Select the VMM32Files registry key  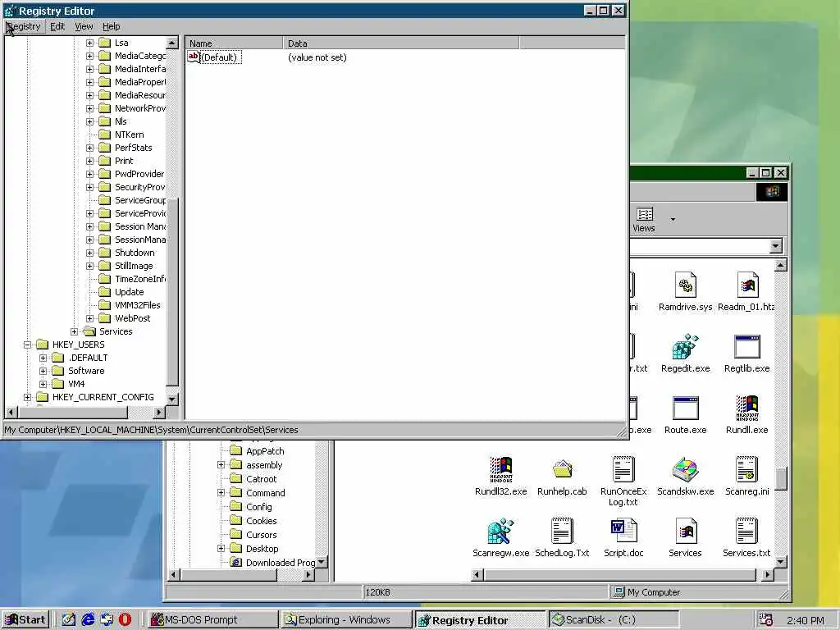click(137, 305)
